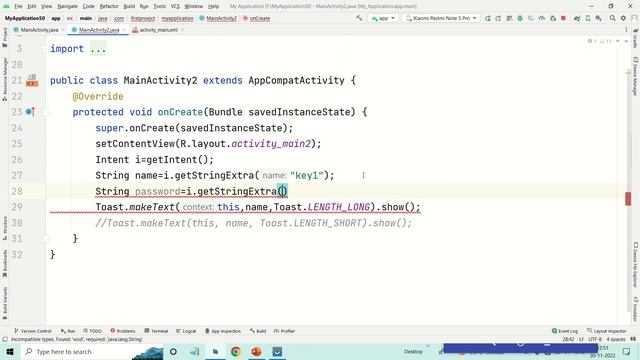Open the Project tool window side tab
The width and height of the screenshot is (640, 360).
click(x=4, y=37)
